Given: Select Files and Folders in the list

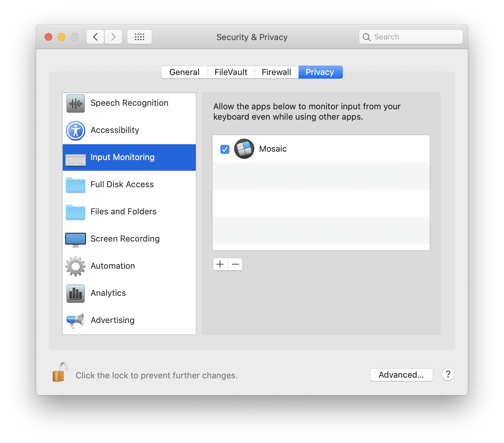Looking at the screenshot, I should (123, 211).
